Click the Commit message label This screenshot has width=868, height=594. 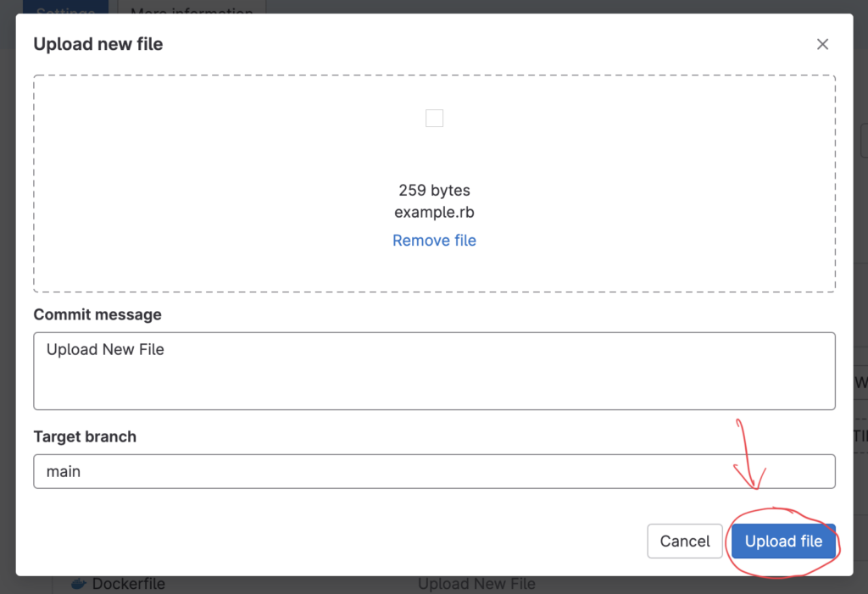pos(97,314)
